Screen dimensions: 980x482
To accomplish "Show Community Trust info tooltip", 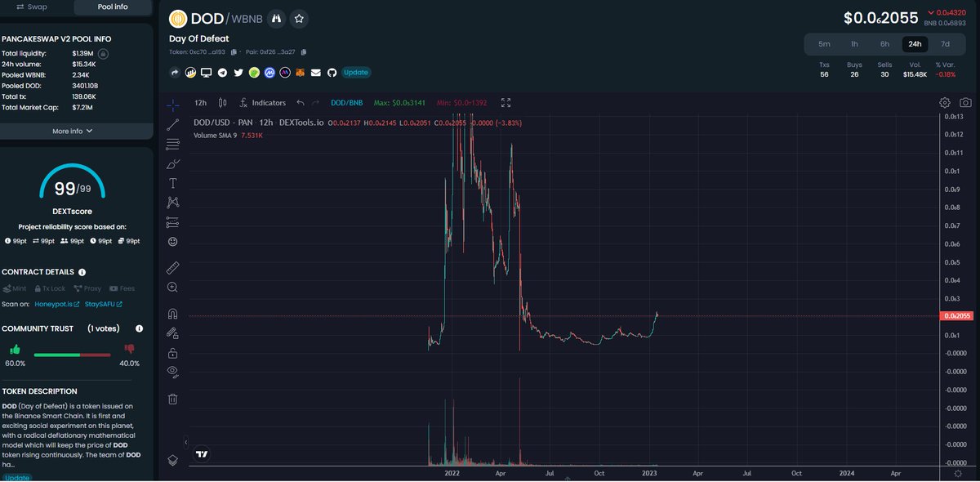I will [139, 328].
